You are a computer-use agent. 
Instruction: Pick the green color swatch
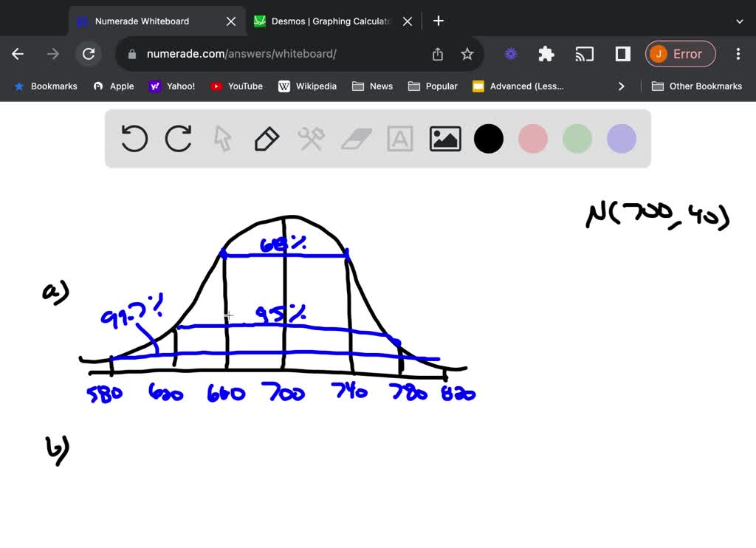tap(577, 139)
